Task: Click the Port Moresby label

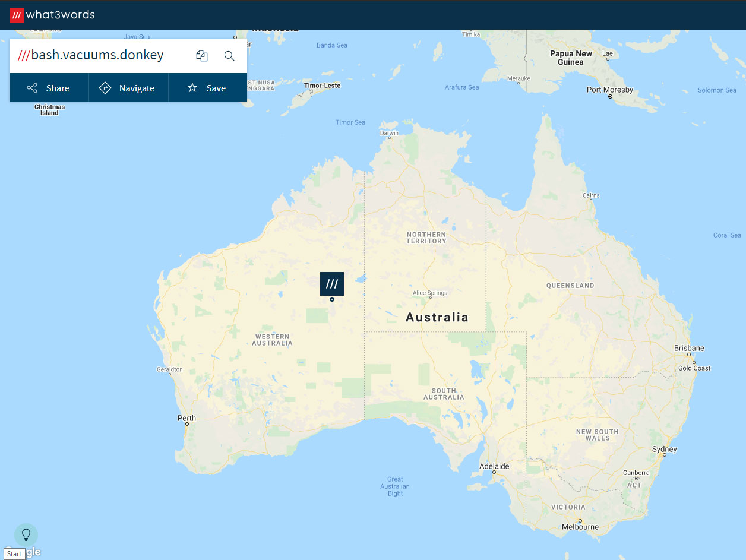Action: click(x=610, y=90)
